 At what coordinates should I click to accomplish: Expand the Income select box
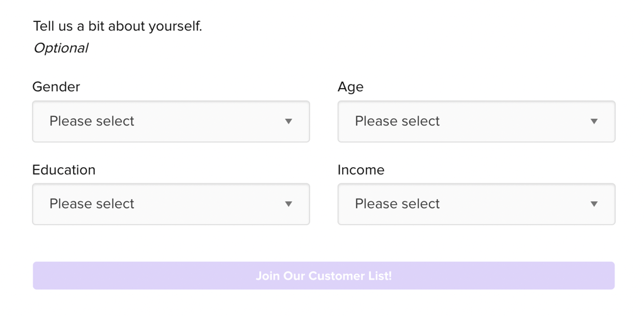pyautogui.click(x=476, y=204)
